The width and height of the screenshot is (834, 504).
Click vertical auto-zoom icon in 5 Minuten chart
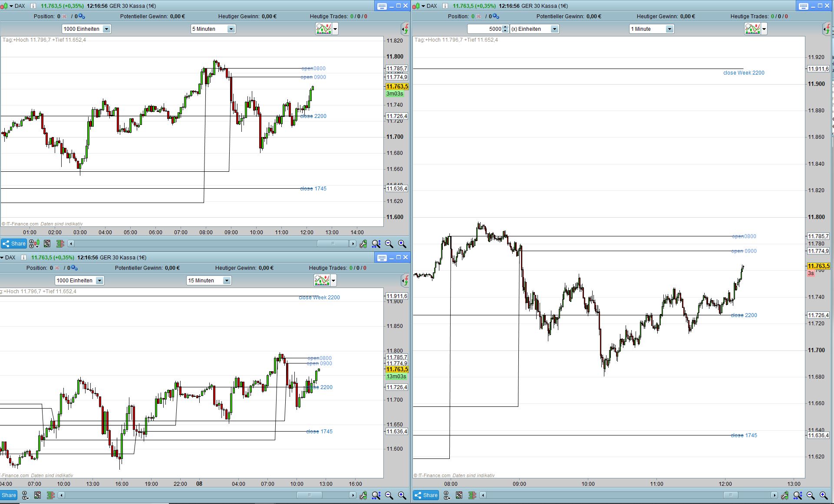coord(376,244)
